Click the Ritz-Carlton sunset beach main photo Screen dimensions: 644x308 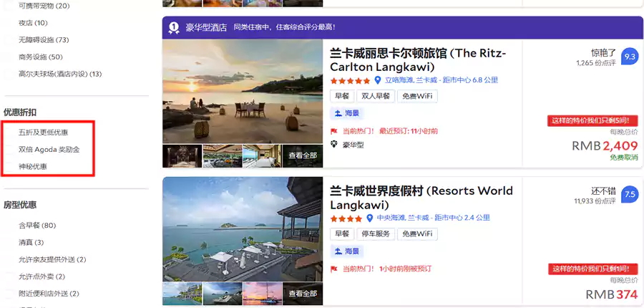(x=242, y=91)
